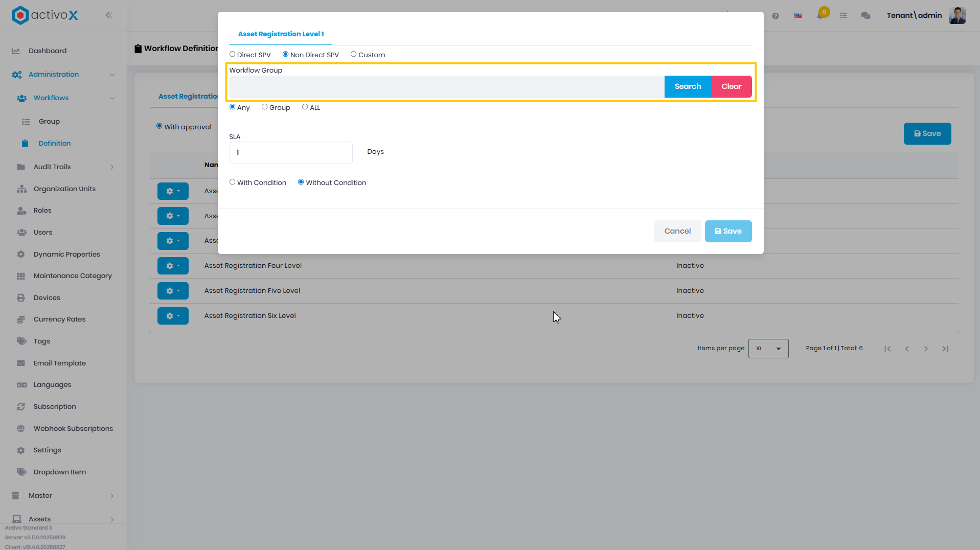Image resolution: width=980 pixels, height=550 pixels.
Task: Click the Devices printer icon
Action: pos(21,297)
